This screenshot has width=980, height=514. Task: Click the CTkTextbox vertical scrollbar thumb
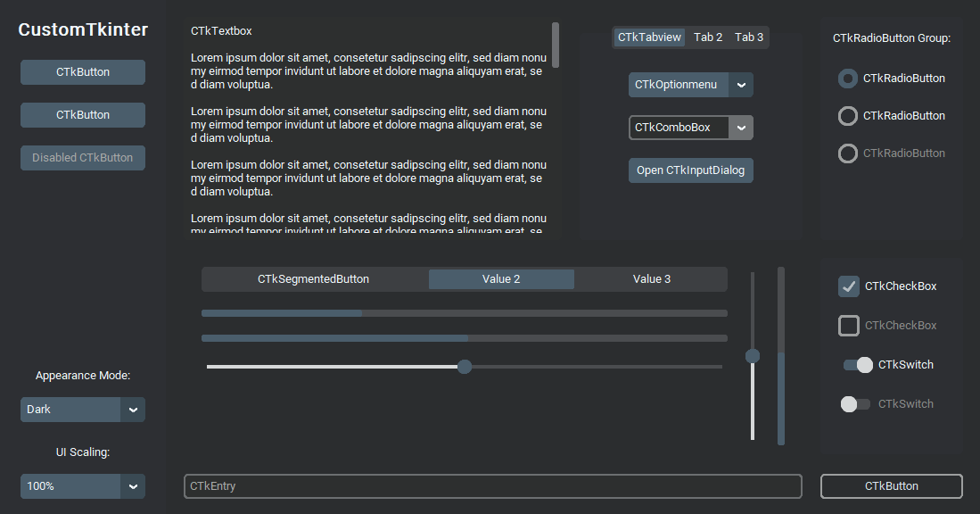coord(556,46)
